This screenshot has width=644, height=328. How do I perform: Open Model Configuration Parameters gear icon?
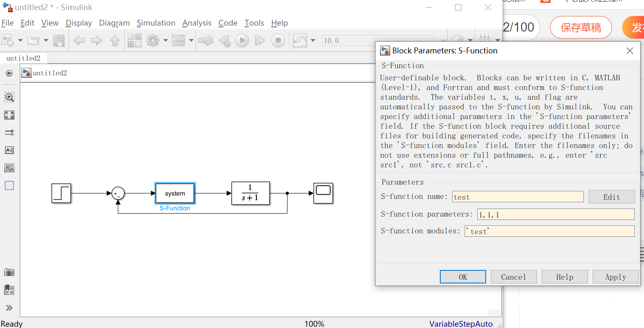(x=152, y=41)
